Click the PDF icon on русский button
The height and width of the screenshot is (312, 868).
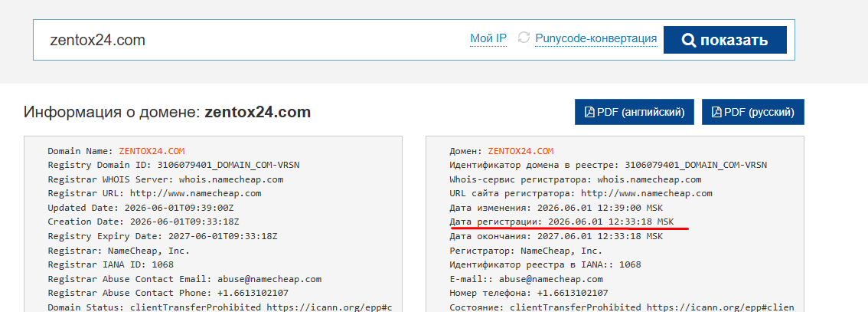point(717,113)
